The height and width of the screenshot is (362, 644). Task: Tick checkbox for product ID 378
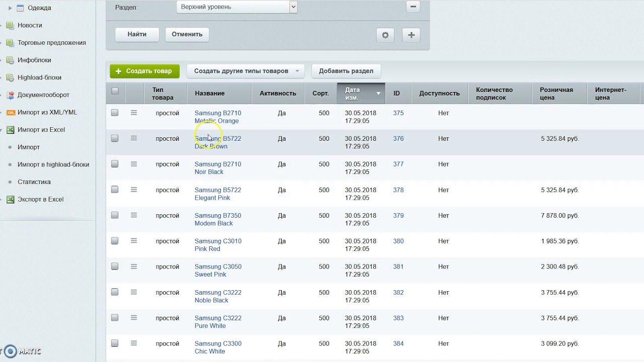(115, 190)
